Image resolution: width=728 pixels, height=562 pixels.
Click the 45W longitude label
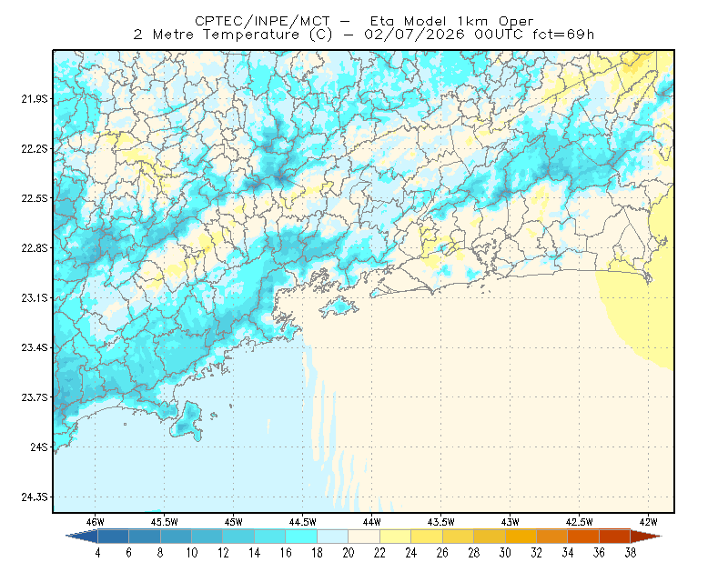coord(233,522)
